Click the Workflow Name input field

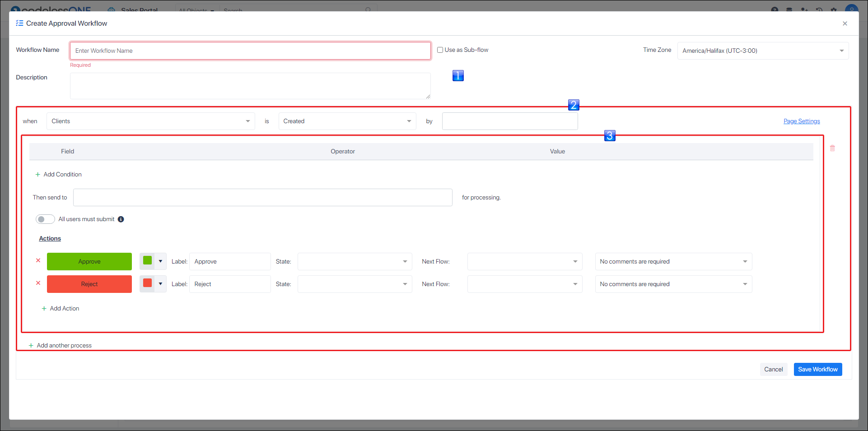tap(250, 51)
